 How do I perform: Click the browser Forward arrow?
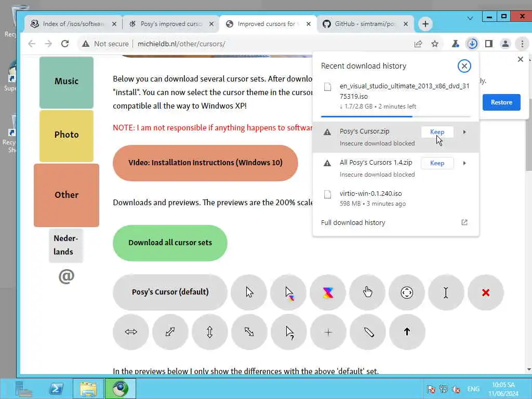coord(48,44)
